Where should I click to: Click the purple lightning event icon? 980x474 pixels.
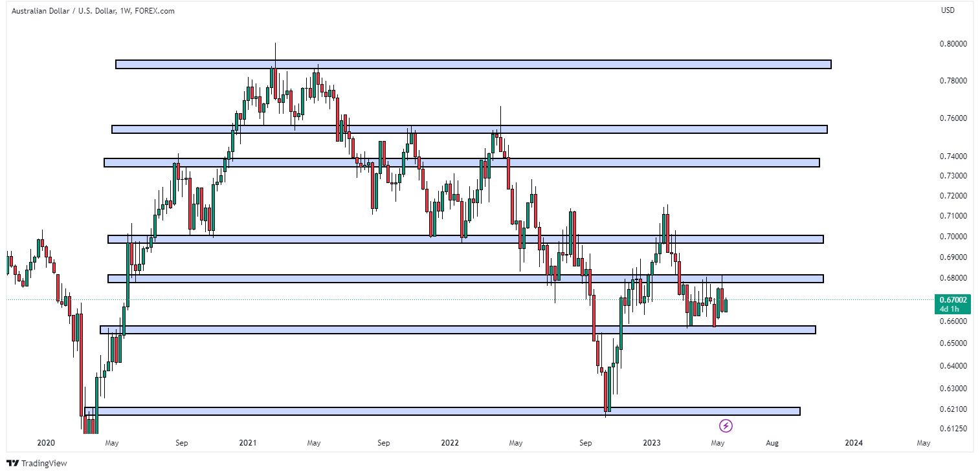click(x=726, y=426)
